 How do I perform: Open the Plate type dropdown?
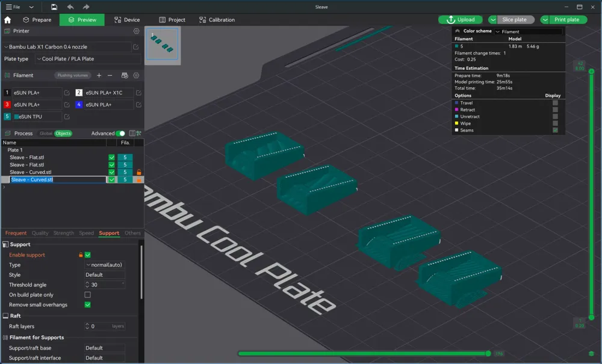click(88, 59)
